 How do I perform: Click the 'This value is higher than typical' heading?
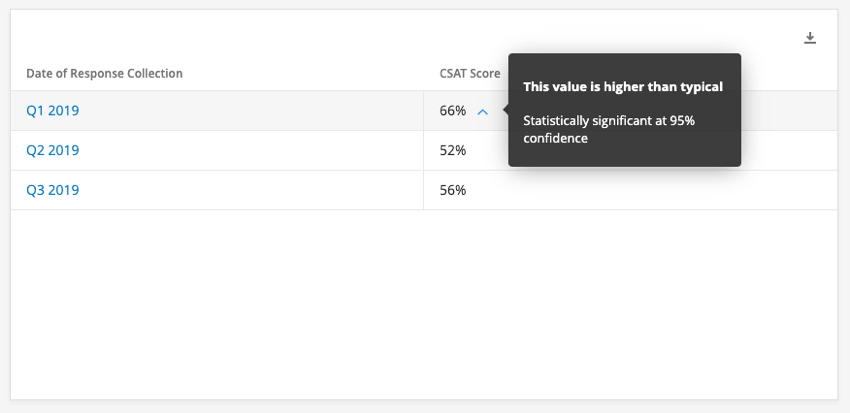[x=623, y=87]
